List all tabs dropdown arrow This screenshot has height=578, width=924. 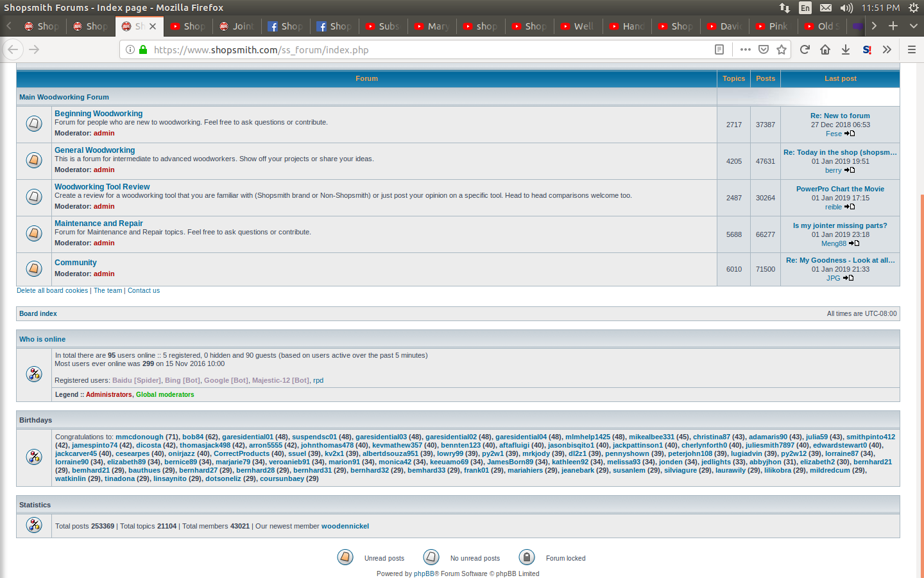point(914,26)
